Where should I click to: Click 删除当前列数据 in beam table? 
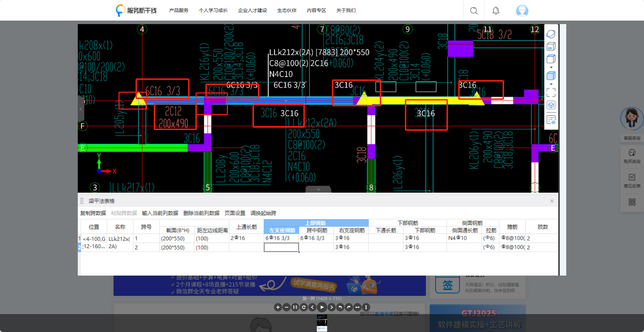coord(202,213)
